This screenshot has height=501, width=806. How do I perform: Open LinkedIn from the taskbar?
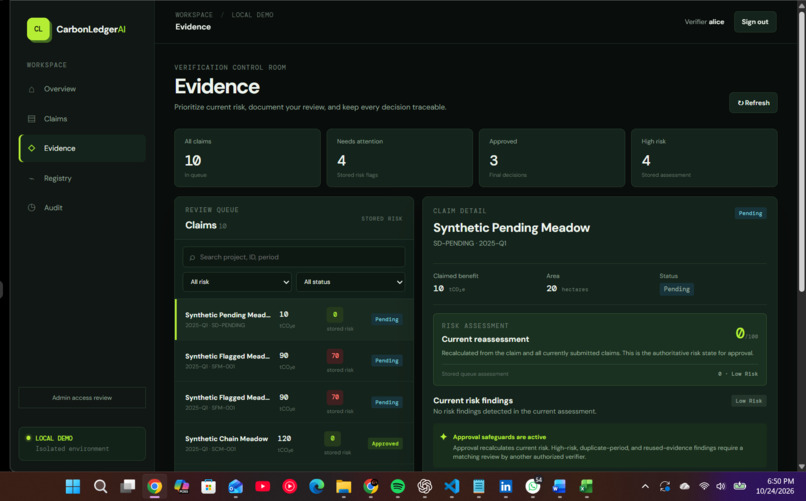pos(505,486)
